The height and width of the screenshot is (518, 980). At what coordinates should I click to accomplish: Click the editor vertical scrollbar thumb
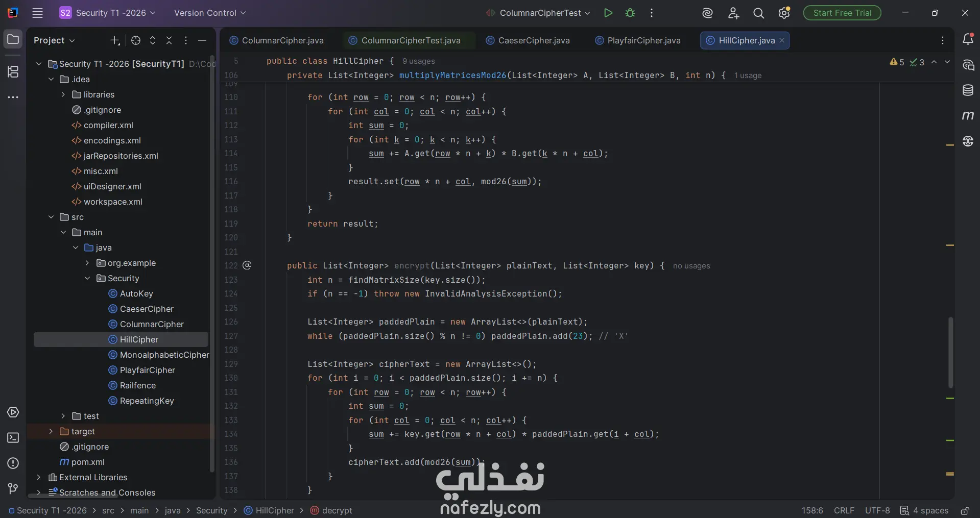[x=950, y=352]
